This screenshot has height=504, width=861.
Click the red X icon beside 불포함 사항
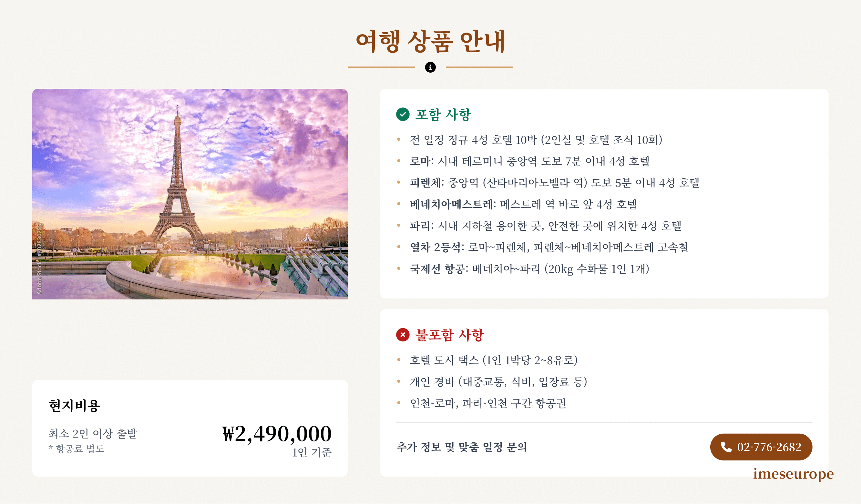point(403,335)
